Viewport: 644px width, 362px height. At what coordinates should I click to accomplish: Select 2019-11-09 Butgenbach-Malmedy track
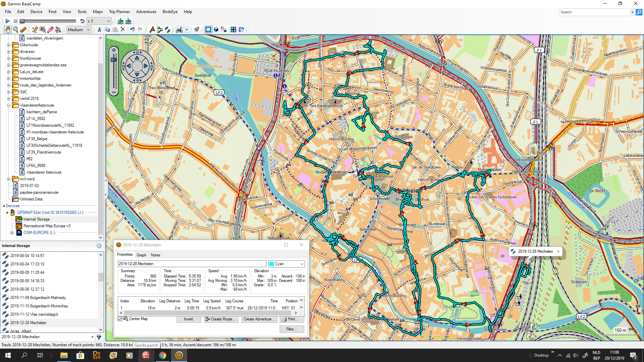38,298
